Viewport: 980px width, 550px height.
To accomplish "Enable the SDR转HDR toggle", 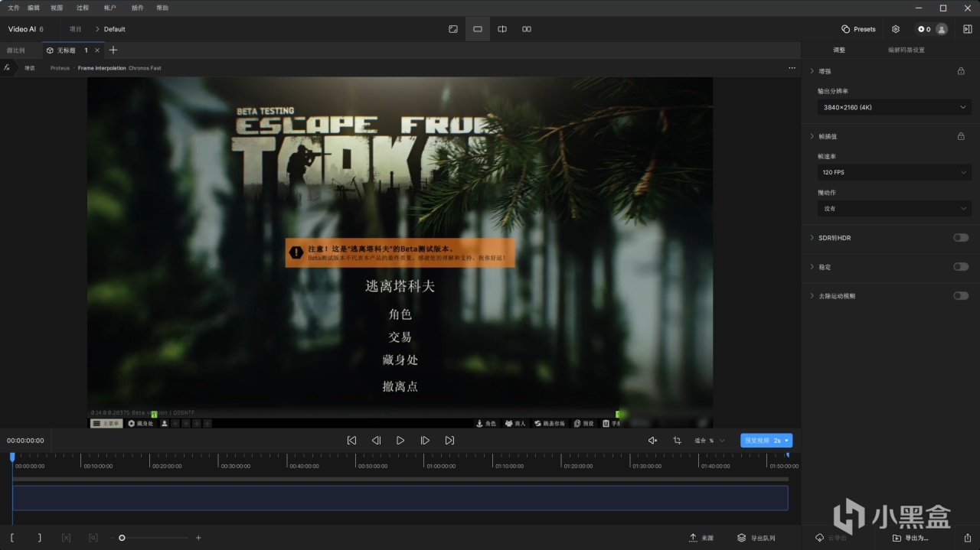I will click(961, 238).
